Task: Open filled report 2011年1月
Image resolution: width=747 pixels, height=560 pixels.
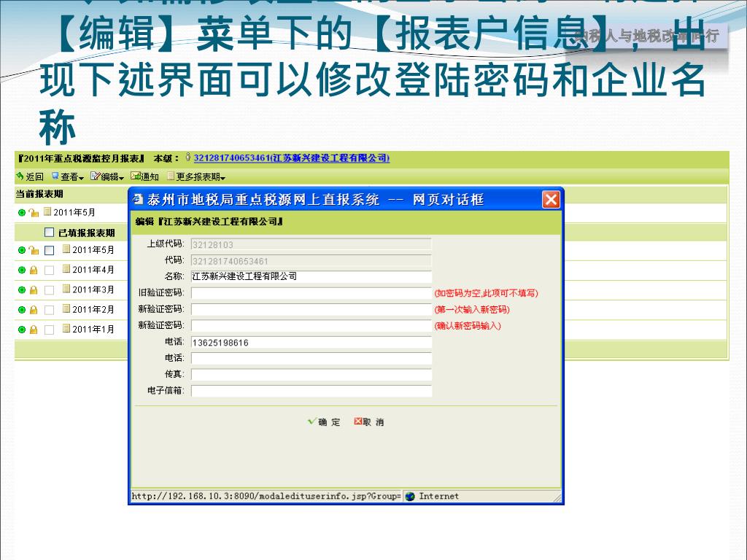Action: click(x=93, y=330)
